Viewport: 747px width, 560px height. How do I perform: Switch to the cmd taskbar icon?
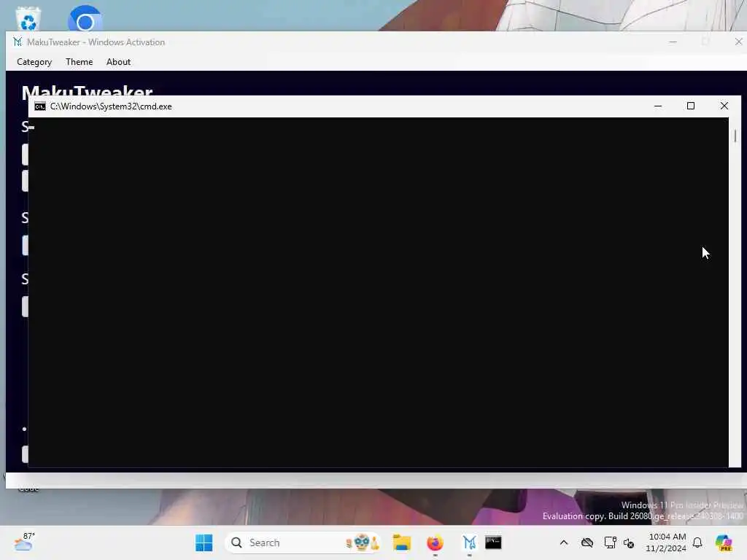(493, 542)
